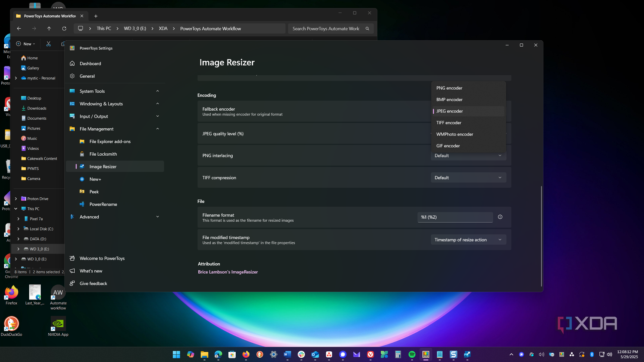644x362 pixels.
Task: Click the filename format info icon
Action: tap(500, 217)
